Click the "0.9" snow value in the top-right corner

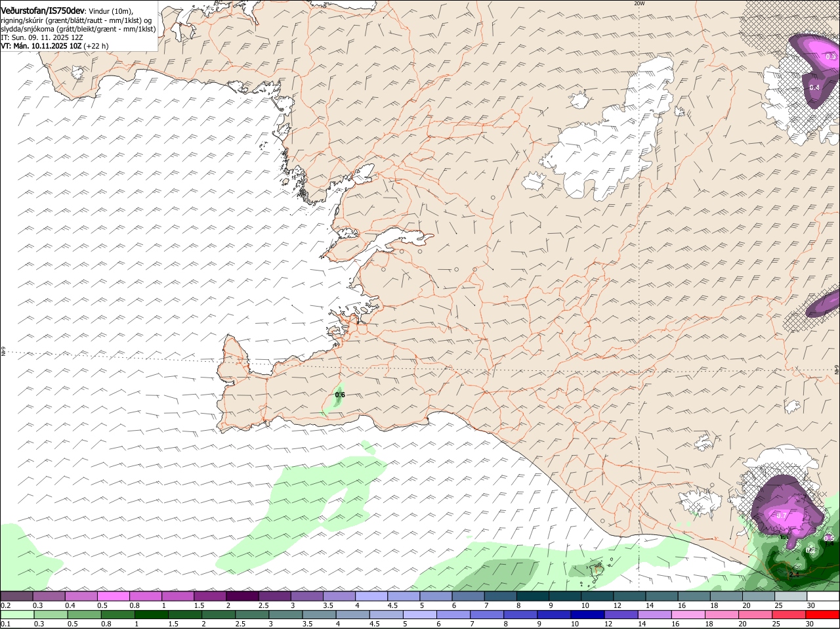pos(831,57)
